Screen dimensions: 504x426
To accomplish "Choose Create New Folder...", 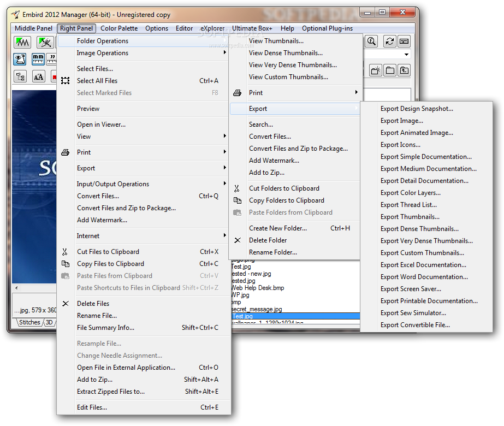I will tap(278, 228).
